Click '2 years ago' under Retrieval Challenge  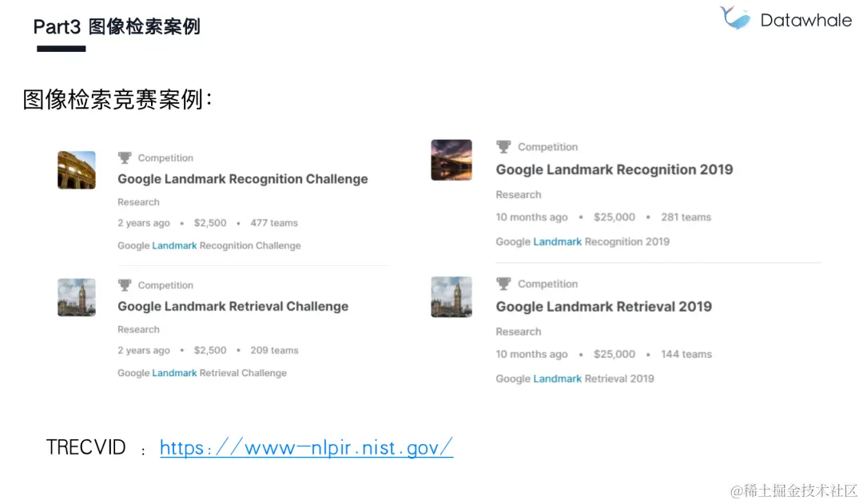click(x=144, y=350)
